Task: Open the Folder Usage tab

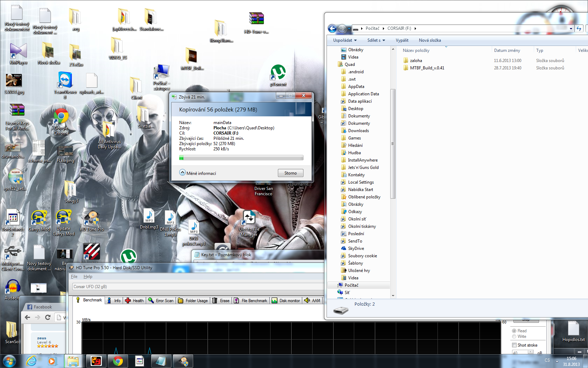Action: [x=193, y=301]
